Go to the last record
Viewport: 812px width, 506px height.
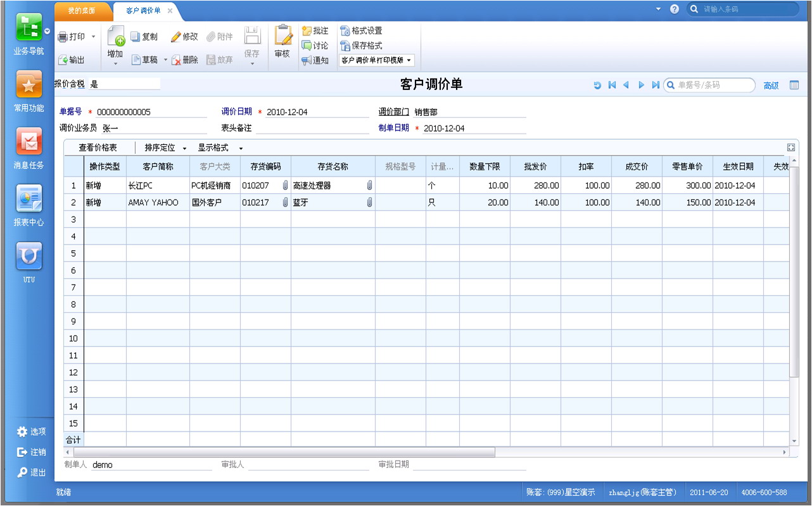click(x=656, y=85)
